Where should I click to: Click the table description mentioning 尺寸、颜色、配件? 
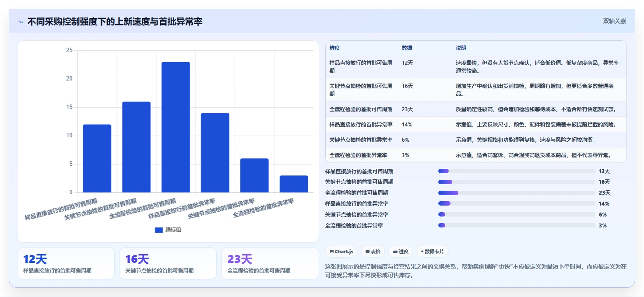536,124
